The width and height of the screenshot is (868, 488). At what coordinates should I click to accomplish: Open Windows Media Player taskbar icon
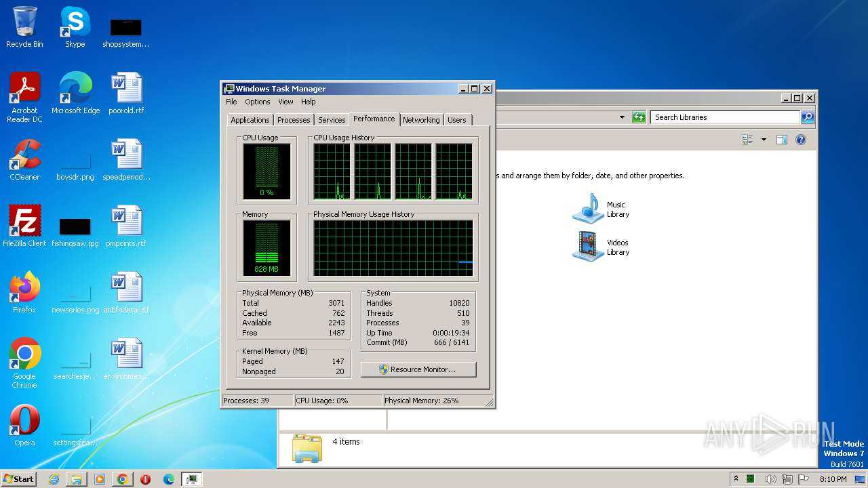tap(100, 479)
